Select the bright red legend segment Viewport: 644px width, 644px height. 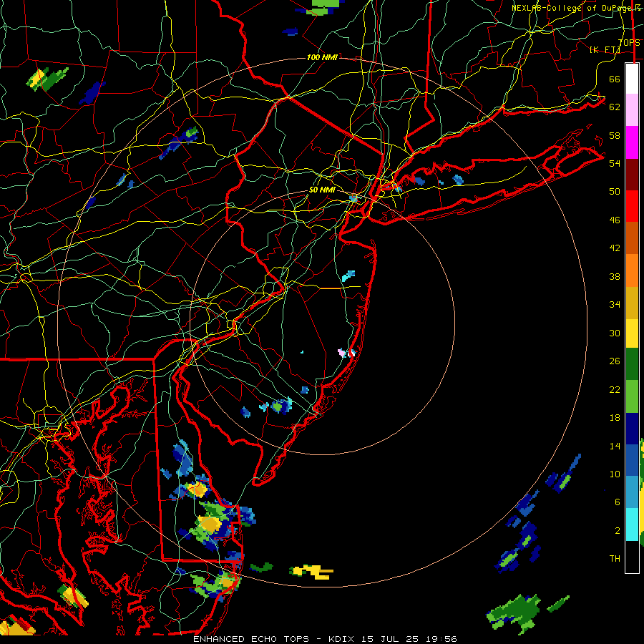click(x=632, y=206)
